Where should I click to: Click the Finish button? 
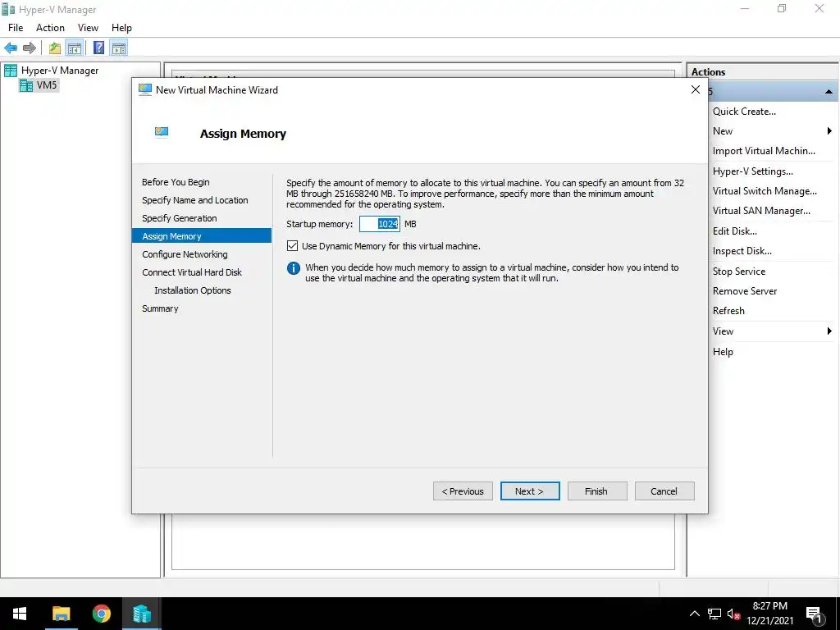597,491
